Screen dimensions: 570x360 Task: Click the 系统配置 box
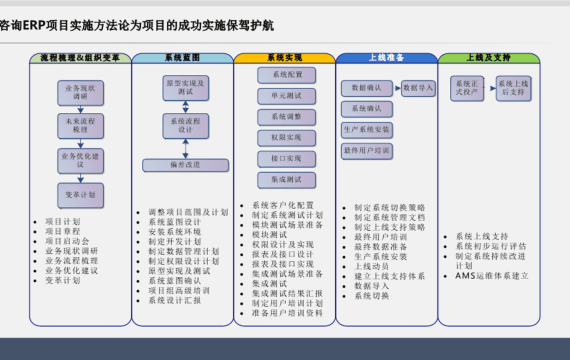tap(286, 75)
